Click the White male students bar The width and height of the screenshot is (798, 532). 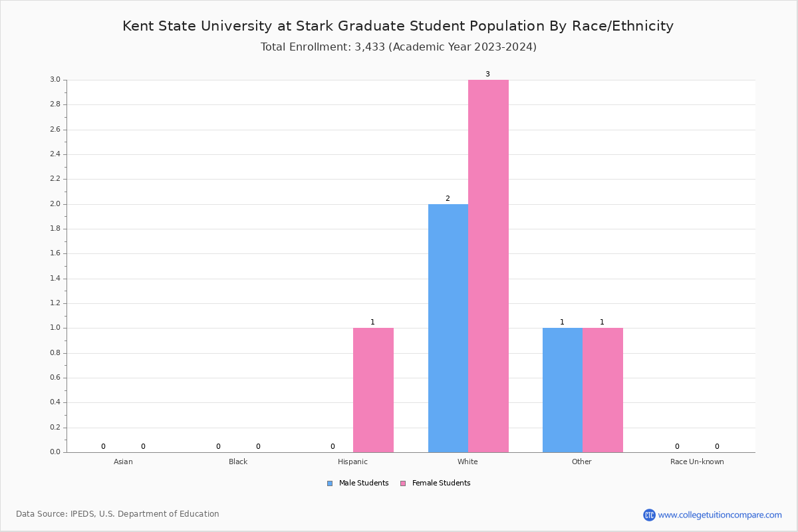[448, 328]
